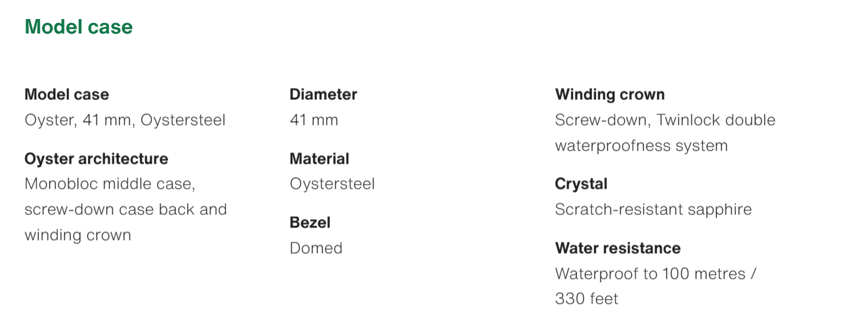Screen dimensions: 868x328
Task: Click the 'Screw-down, Twinlock double' text line
Action: [665, 120]
